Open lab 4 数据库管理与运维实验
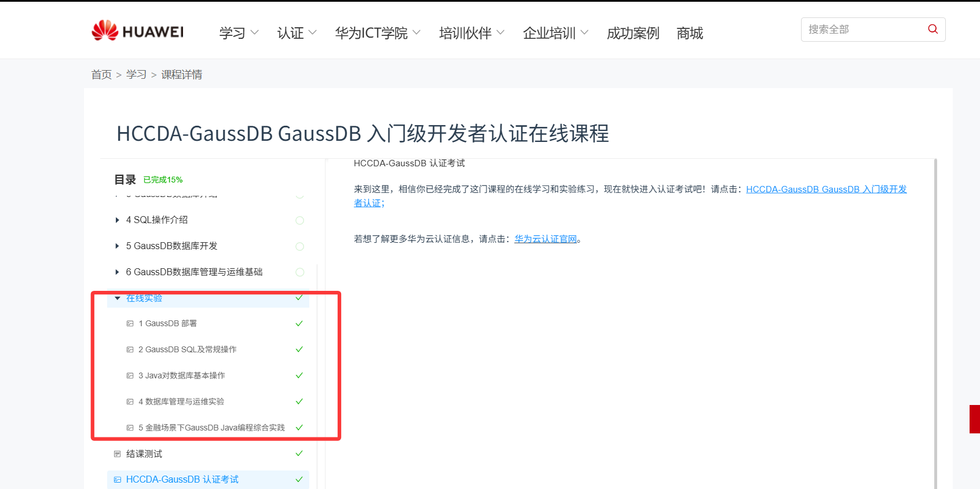This screenshot has width=980, height=489. pyautogui.click(x=181, y=402)
